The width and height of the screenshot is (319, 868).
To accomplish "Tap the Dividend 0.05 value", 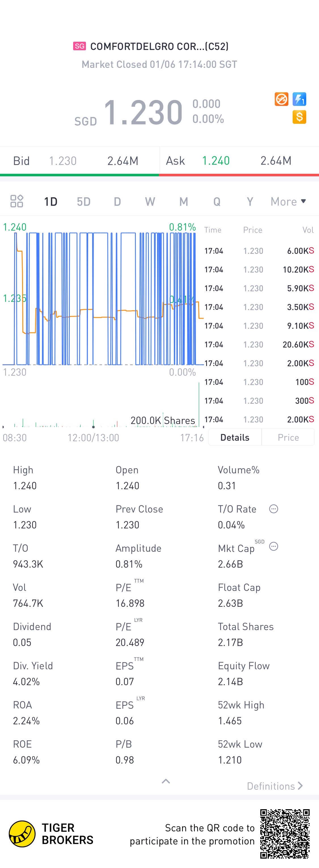I will 22,642.
